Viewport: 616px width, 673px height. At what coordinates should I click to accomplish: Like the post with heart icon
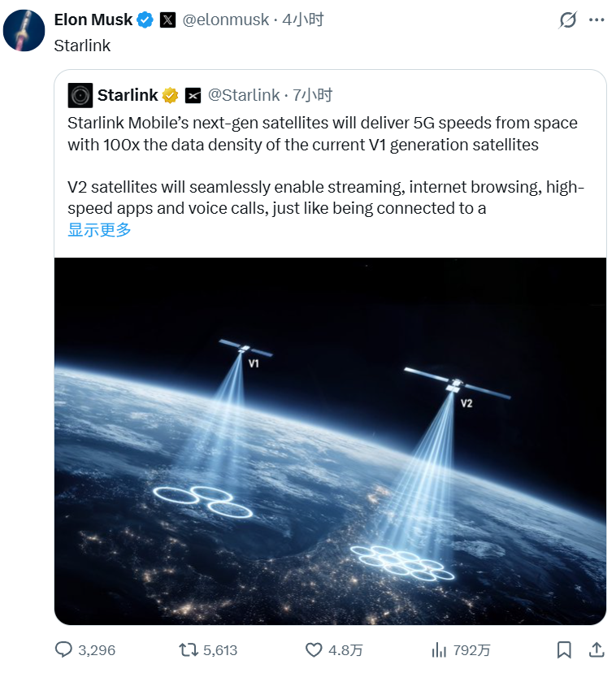(x=315, y=649)
